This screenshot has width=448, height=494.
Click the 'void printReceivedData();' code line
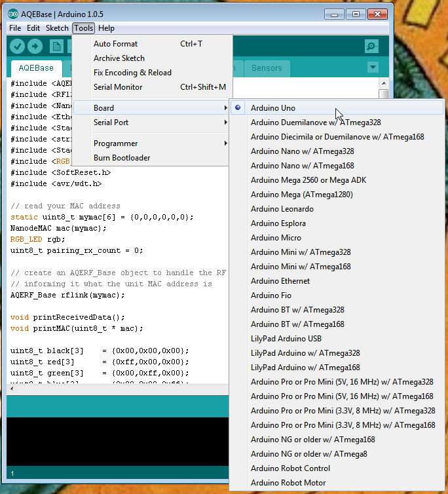[x=67, y=317]
